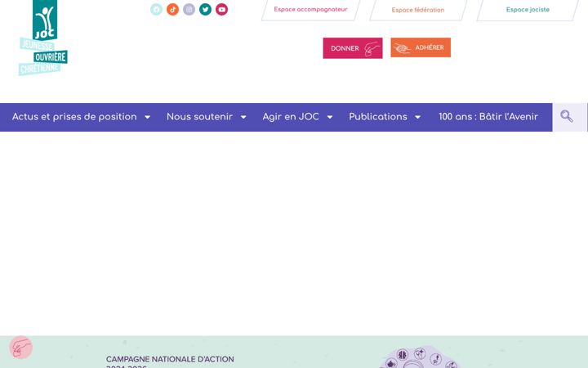Click the search magnifier icon

point(567,116)
